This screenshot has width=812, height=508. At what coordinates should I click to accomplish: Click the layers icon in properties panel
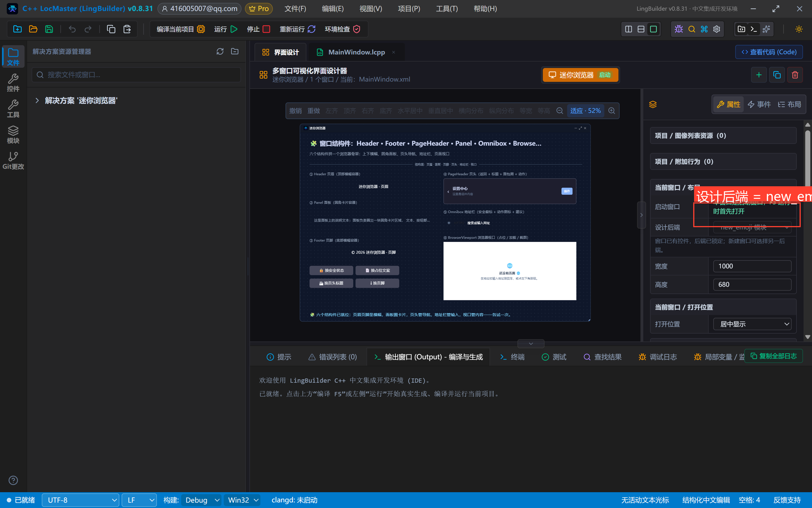tap(653, 104)
